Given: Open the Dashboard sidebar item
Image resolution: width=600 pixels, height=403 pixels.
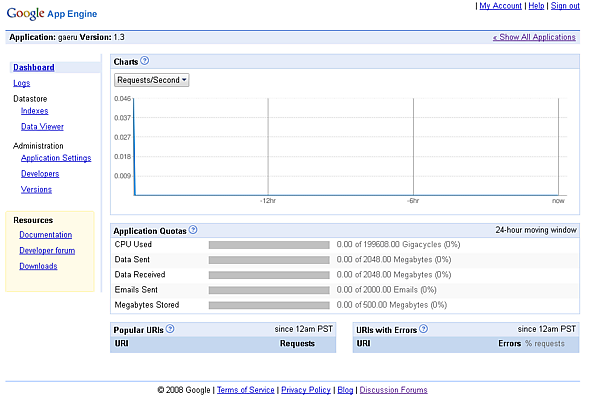Looking at the screenshot, I should tap(33, 67).
